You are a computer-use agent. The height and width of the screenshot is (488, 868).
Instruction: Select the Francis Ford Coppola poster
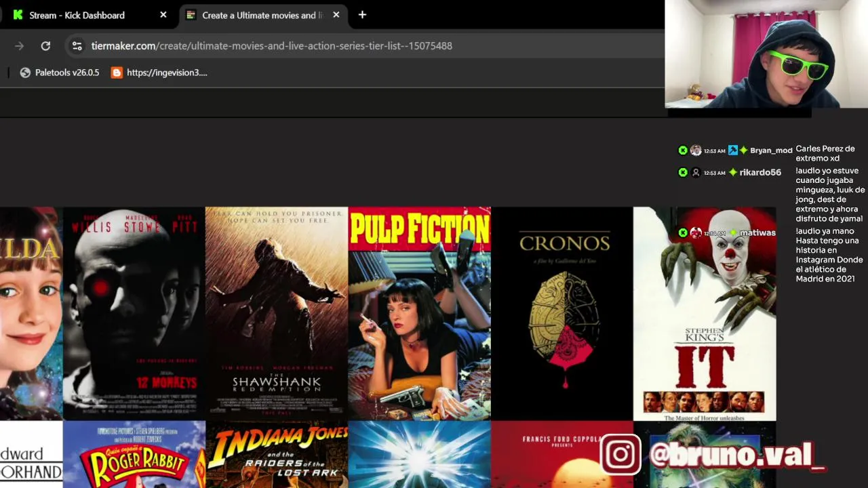[x=562, y=455]
